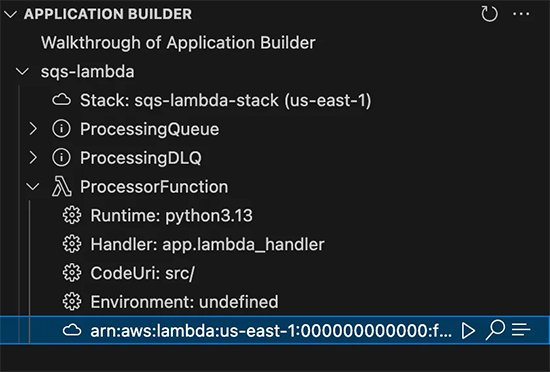Click the cloud icon beside Stack entry

pyautogui.click(x=62, y=100)
